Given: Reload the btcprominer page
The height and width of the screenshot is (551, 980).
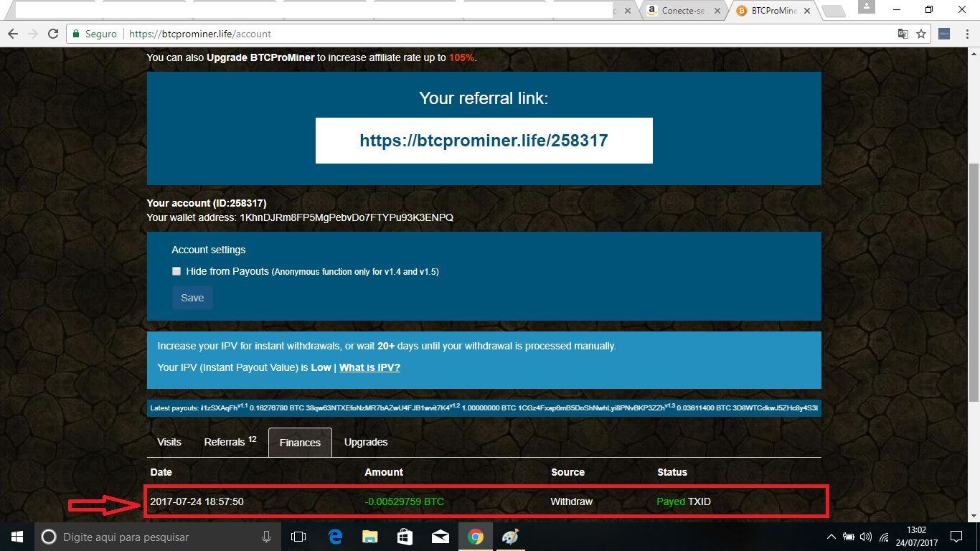Looking at the screenshot, I should click(52, 34).
